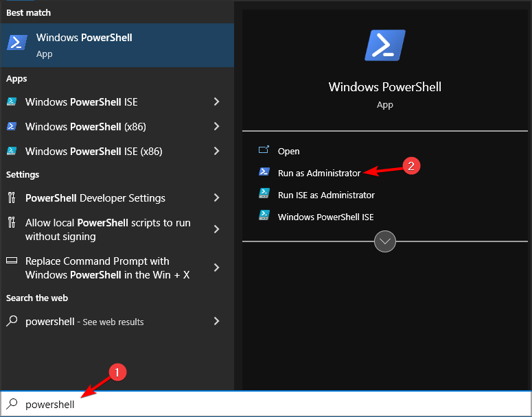This screenshot has width=532, height=417.
Task: Click the Windows PowerShell ISE (x86) icon
Action: (x=12, y=151)
